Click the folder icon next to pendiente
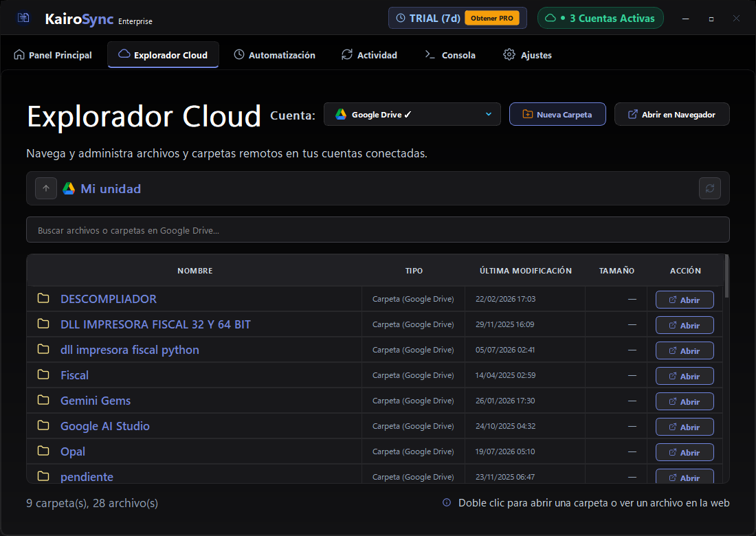The image size is (756, 536). [x=43, y=476]
